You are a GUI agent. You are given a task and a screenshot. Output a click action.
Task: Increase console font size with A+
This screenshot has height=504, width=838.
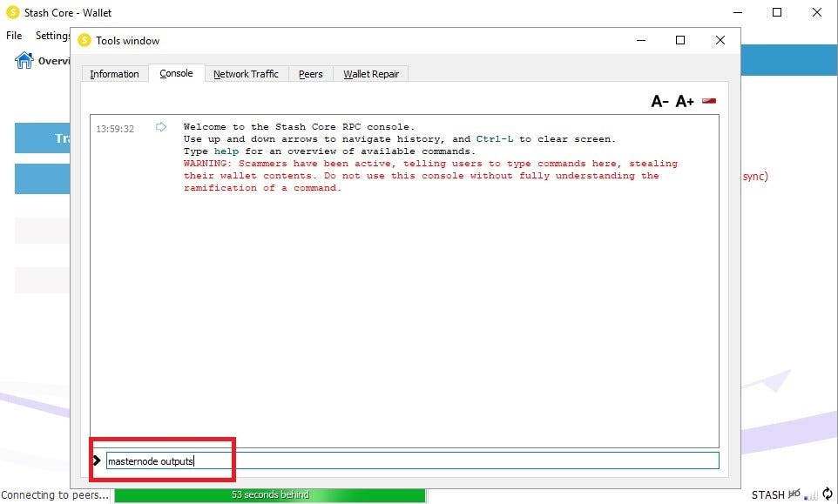pos(685,101)
